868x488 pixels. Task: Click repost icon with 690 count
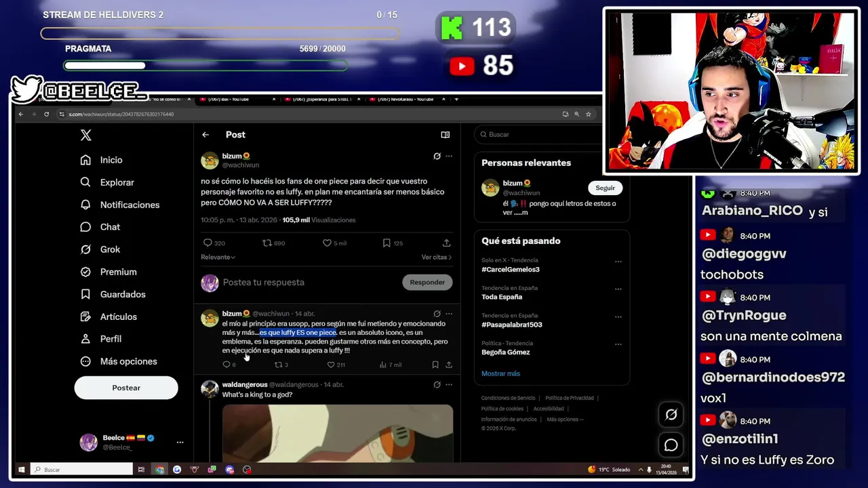[x=267, y=243]
